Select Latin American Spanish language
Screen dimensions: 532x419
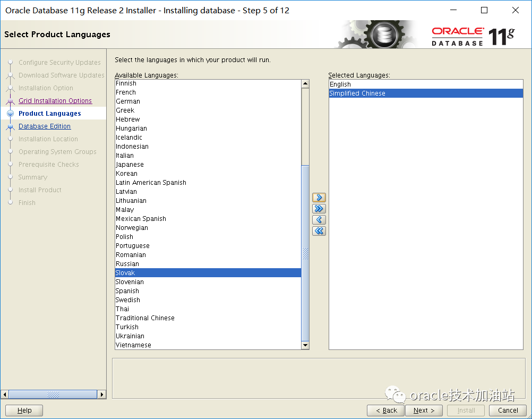(x=208, y=183)
